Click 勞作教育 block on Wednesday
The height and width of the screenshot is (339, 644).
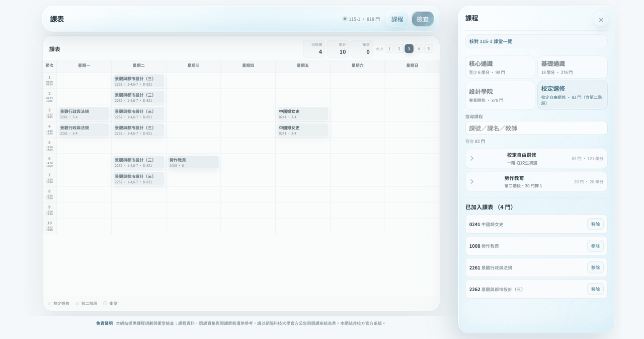point(193,162)
